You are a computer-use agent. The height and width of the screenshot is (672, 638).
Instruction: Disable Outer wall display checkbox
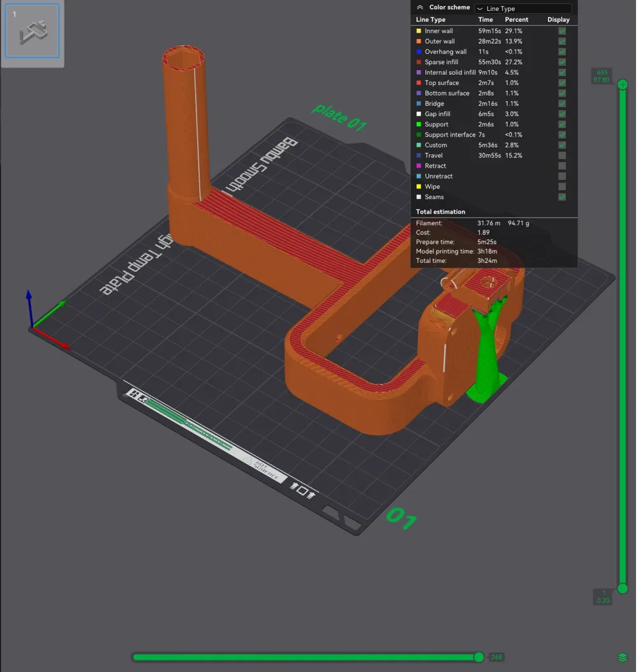(x=562, y=41)
